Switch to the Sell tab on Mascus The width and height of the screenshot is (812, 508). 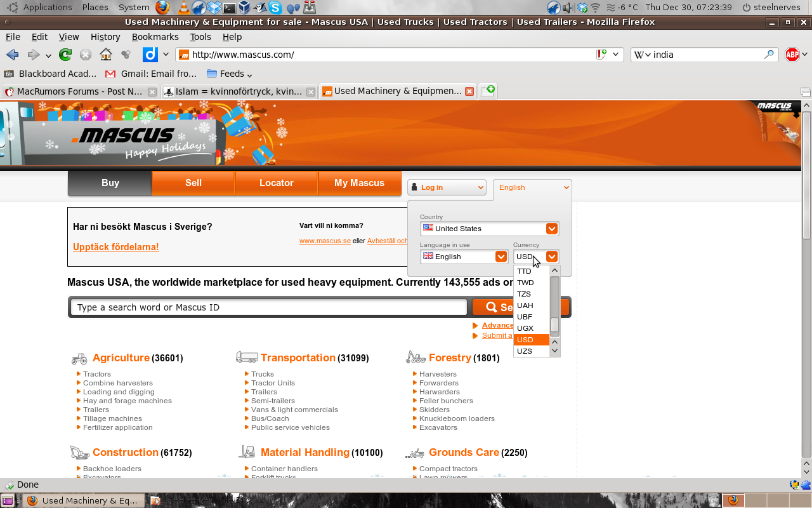[x=193, y=183]
